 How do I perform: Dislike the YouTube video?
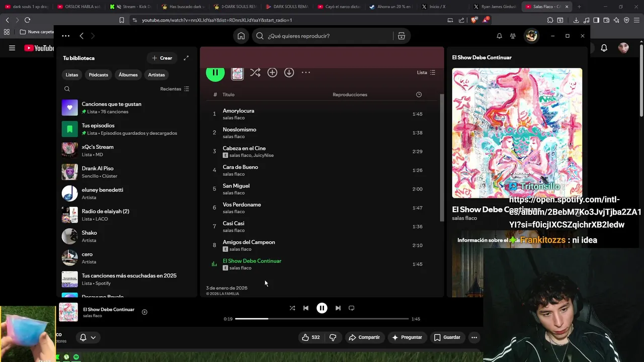[x=333, y=337]
